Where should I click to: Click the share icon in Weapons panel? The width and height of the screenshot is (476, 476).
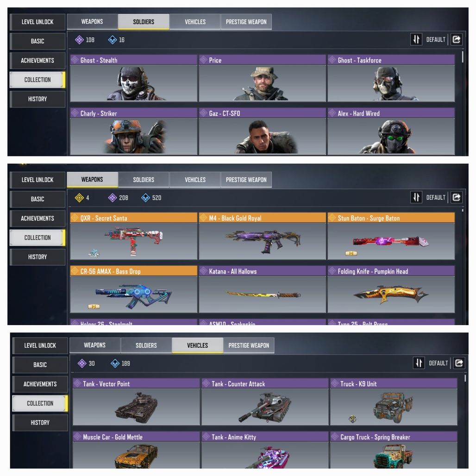457,197
